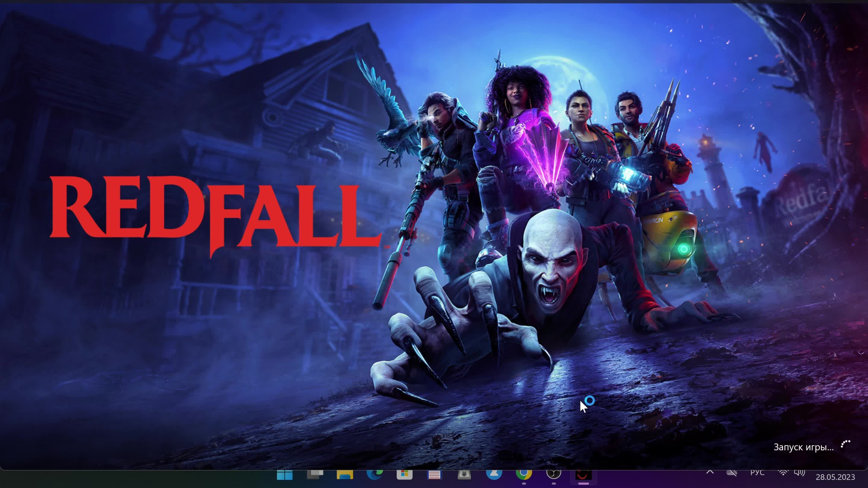This screenshot has height=488, width=868.
Task: Click the crossed-out OneDrive cloud tray icon
Action: [x=731, y=473]
